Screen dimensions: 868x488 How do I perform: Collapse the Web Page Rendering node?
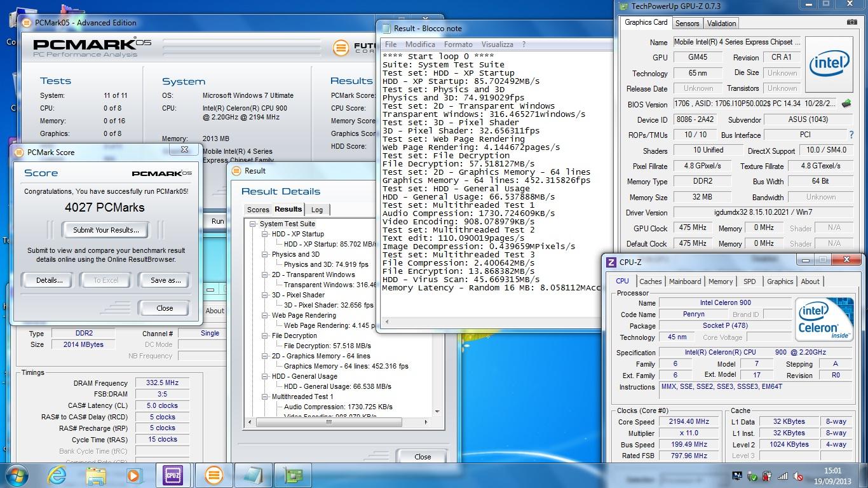click(265, 315)
